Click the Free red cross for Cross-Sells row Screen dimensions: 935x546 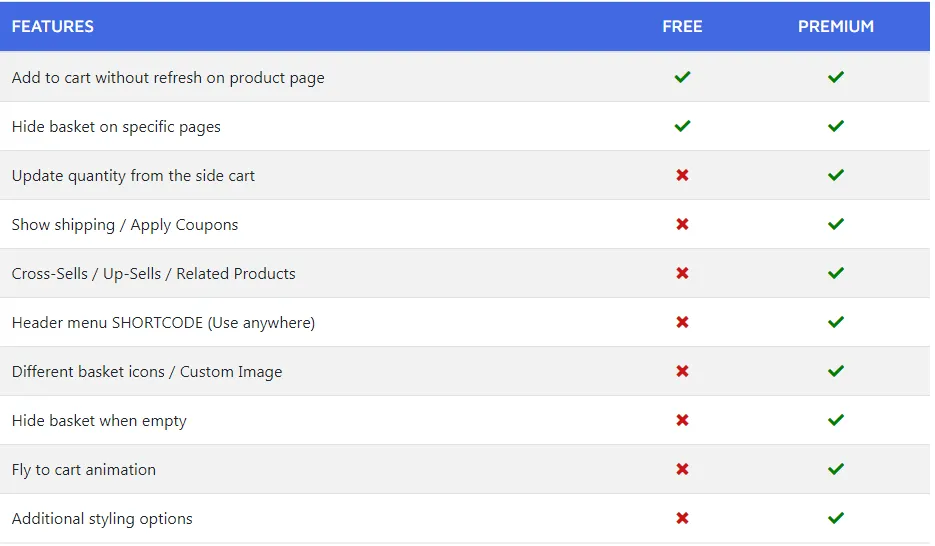pyautogui.click(x=682, y=273)
